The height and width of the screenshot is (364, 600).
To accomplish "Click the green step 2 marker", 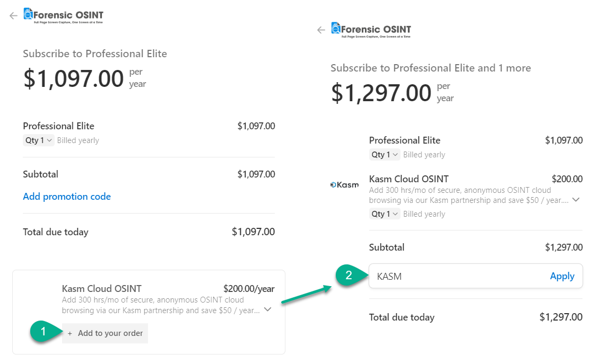I will 348,275.
